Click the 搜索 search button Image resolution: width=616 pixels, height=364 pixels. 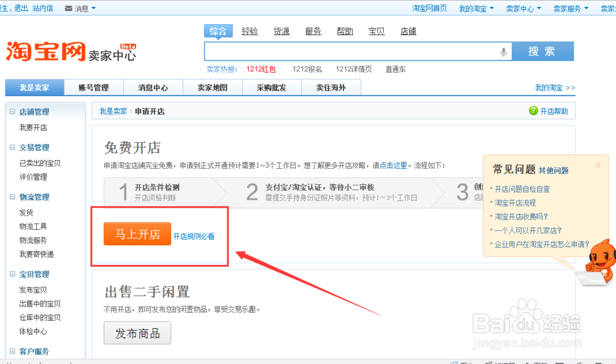(x=543, y=52)
